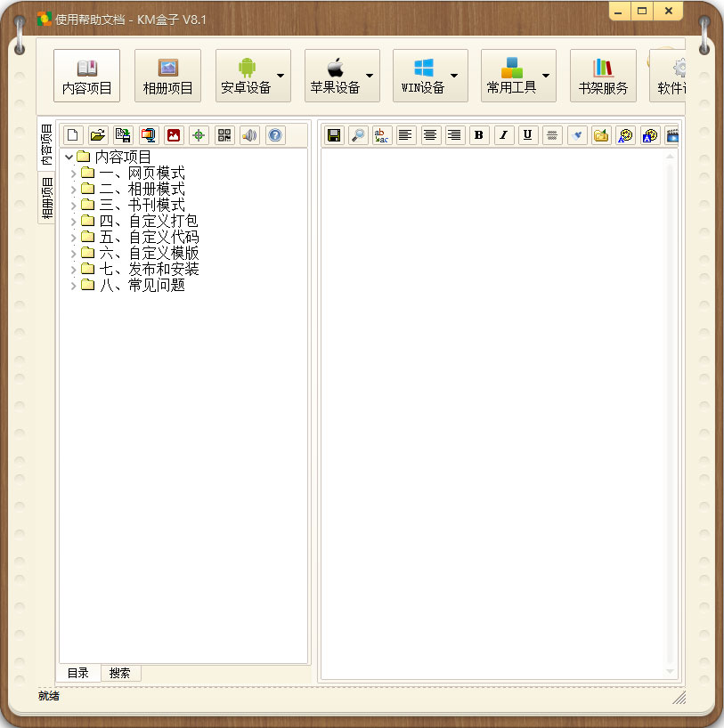Click the insert image folder icon

click(601, 135)
